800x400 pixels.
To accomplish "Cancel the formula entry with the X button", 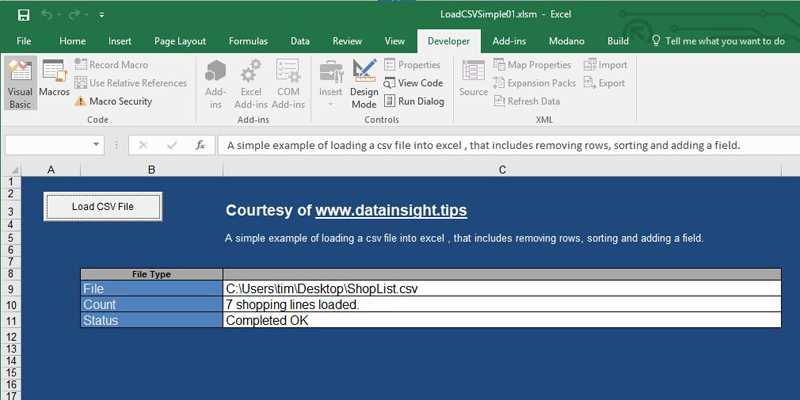I will pyautogui.click(x=143, y=145).
